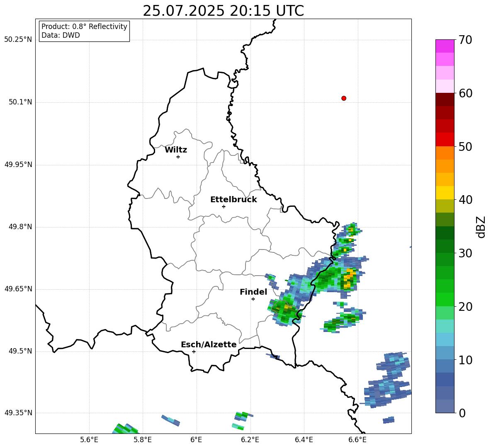Click the 0 tick on the colorbar
Image resolution: width=491 pixels, height=448 pixels.
[462, 413]
